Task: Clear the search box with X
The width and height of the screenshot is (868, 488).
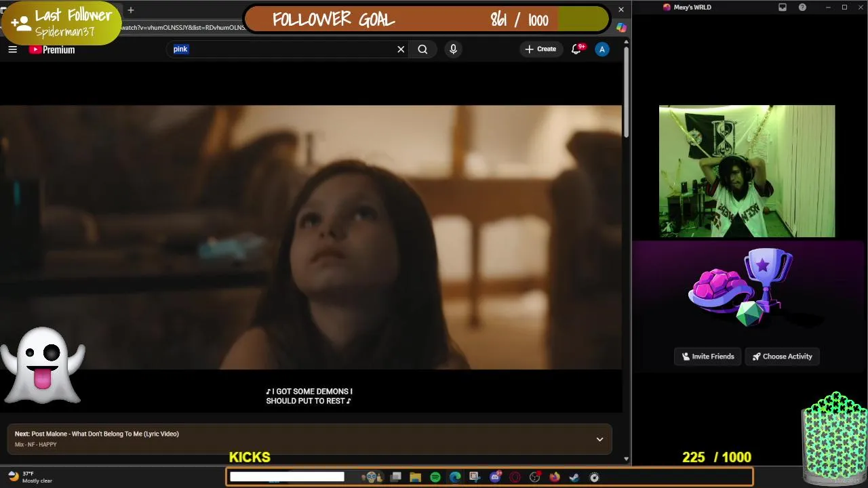Action: [x=401, y=49]
